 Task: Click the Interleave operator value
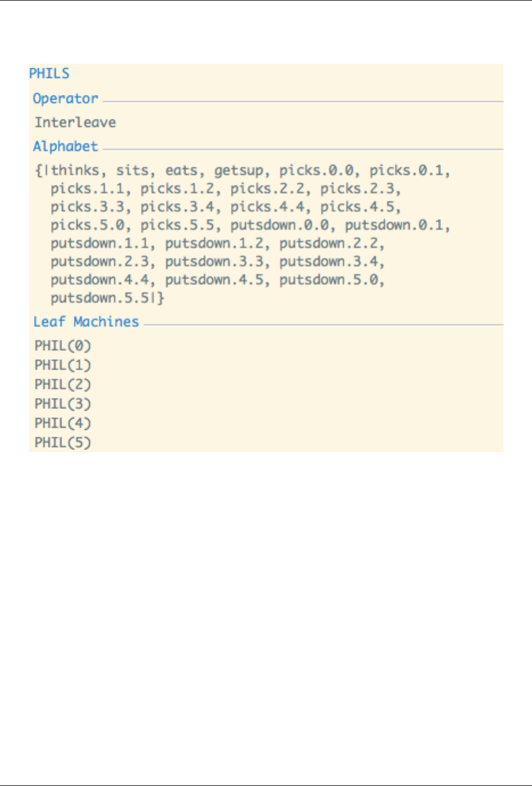[x=75, y=122]
